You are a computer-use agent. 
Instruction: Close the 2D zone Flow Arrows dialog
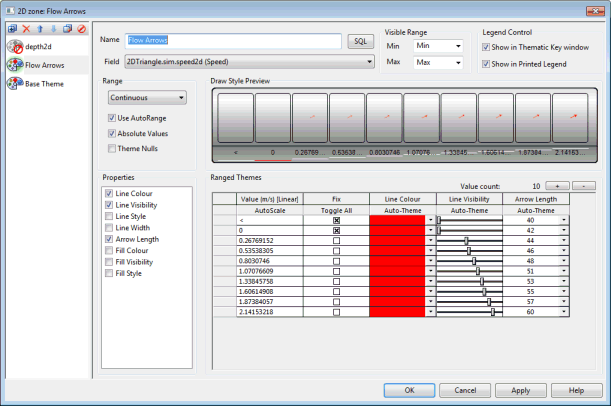coord(595,11)
